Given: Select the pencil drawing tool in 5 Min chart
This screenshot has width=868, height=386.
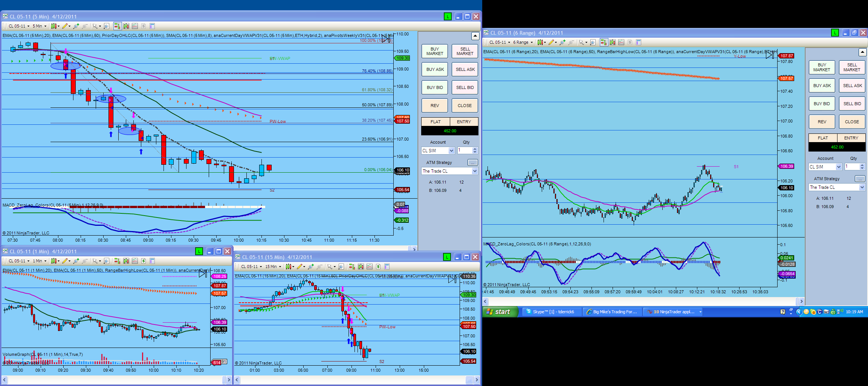Looking at the screenshot, I should click(66, 26).
